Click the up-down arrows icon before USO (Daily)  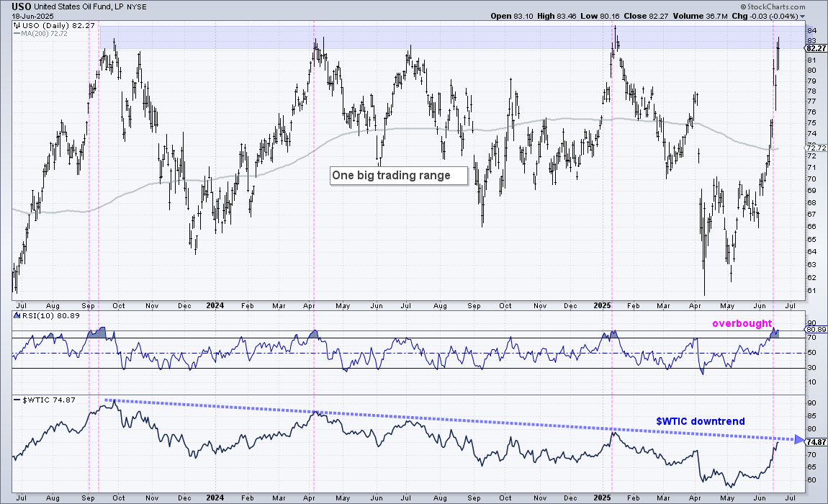[x=17, y=25]
